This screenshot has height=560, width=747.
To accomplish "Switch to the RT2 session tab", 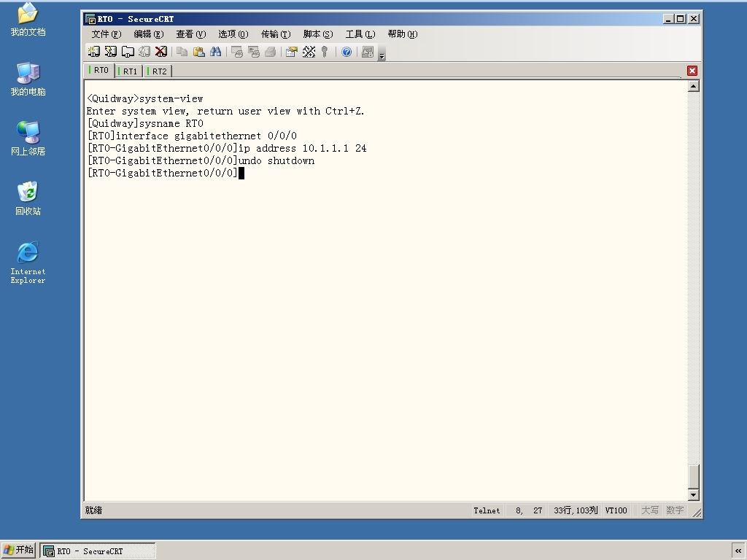I will point(158,71).
